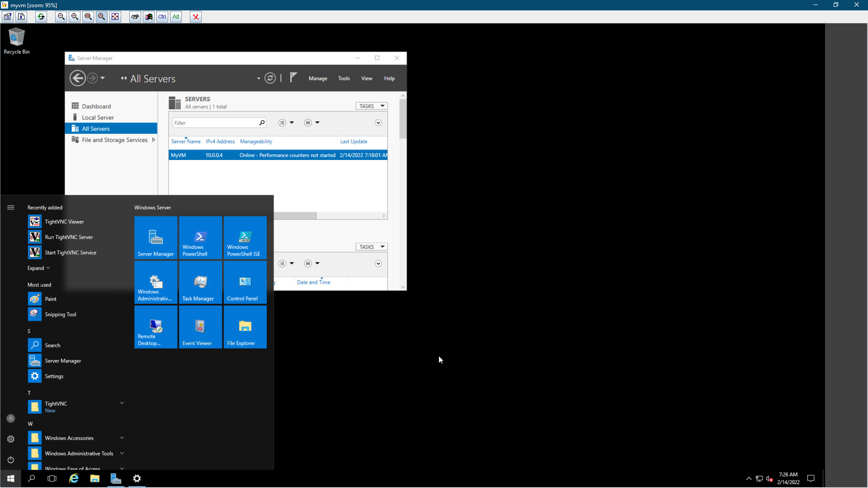Image resolution: width=868 pixels, height=488 pixels.
Task: Open Control Panel tile
Action: [x=245, y=282]
